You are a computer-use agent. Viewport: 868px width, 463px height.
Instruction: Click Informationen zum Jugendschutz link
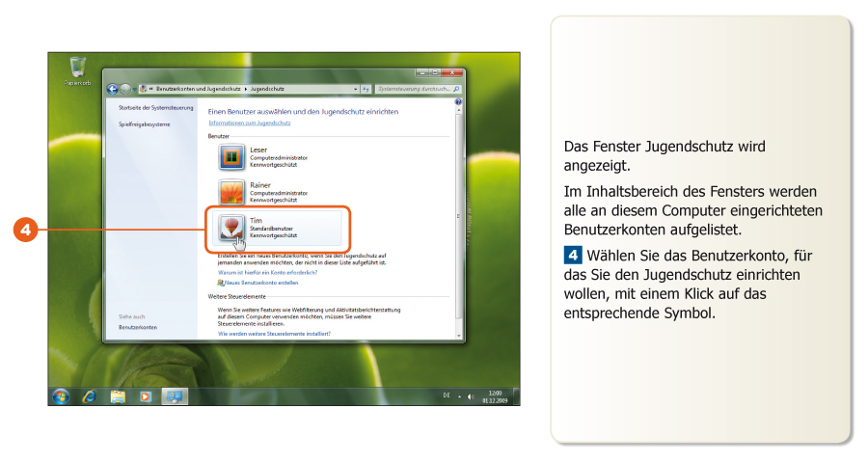coord(250,123)
